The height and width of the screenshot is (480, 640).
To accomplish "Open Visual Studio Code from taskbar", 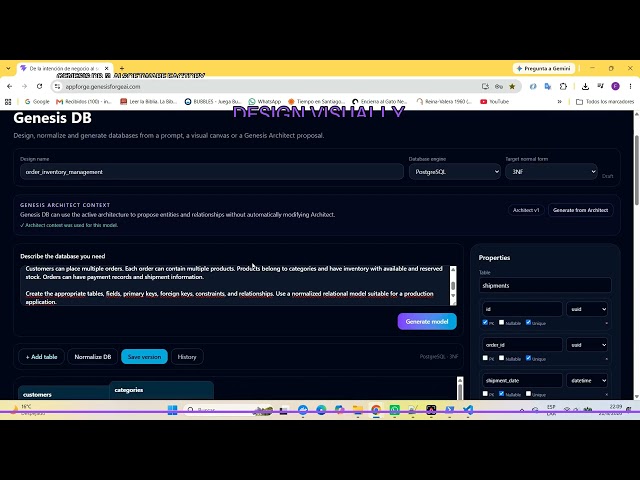I will (468, 409).
